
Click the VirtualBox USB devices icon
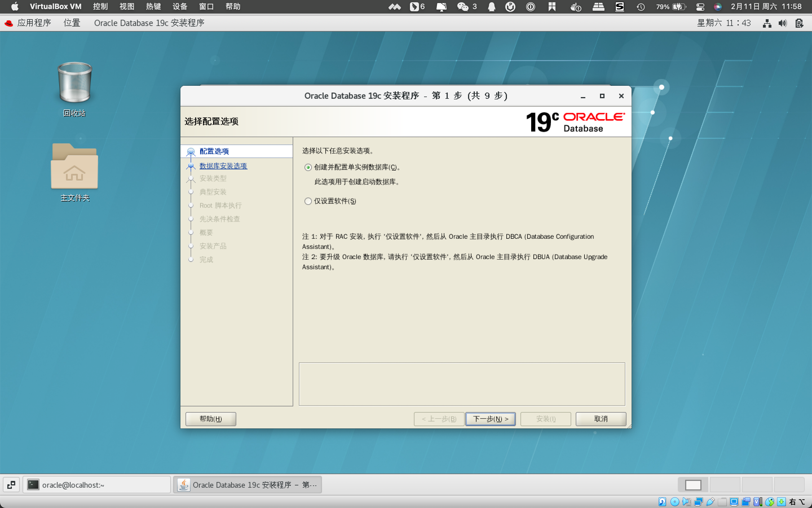710,502
